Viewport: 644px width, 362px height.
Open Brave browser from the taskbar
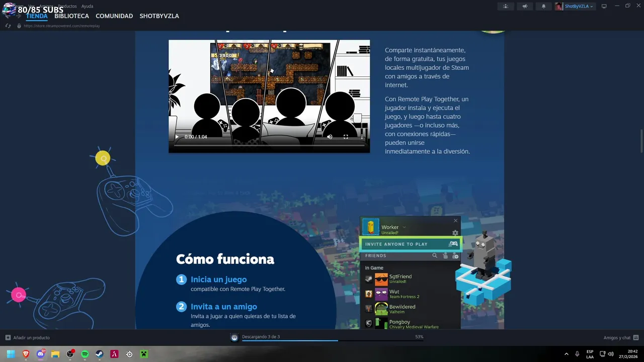[26, 354]
